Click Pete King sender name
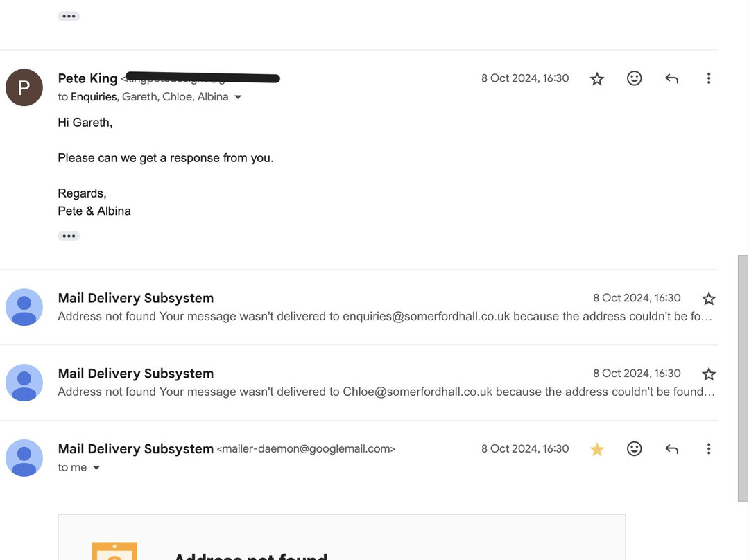This screenshot has width=749, height=560. 87,78
